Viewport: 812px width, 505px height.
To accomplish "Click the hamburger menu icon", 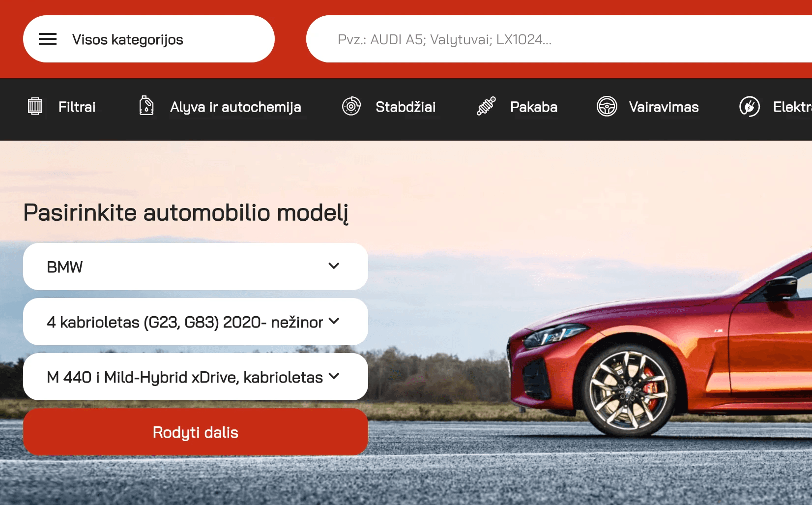I will pyautogui.click(x=48, y=39).
